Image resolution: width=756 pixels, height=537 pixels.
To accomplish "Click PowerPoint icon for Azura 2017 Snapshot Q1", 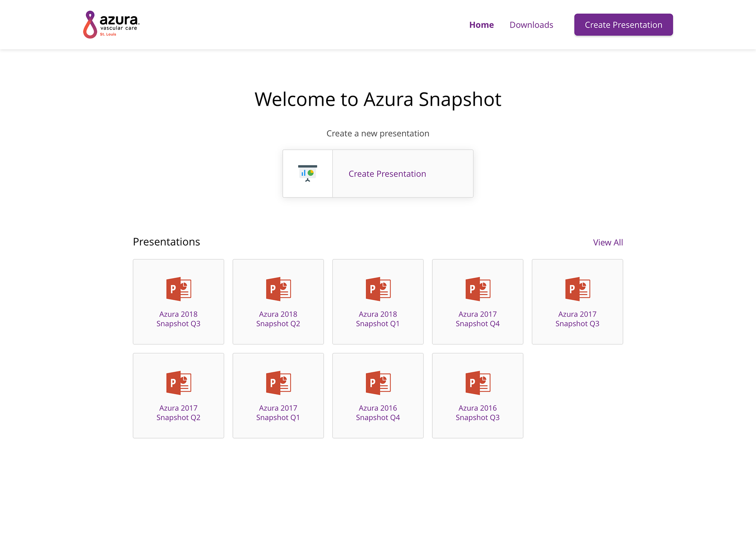I will click(278, 383).
